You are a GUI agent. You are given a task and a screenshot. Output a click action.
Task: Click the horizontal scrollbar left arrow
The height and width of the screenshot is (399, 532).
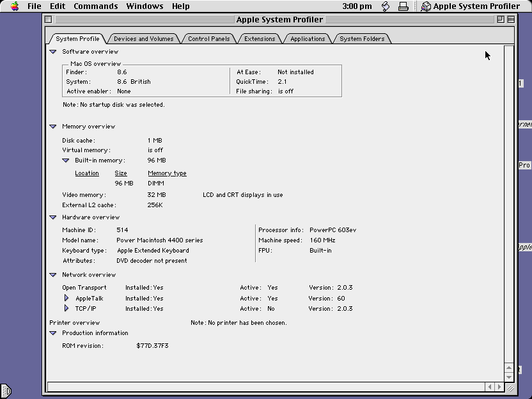490,386
